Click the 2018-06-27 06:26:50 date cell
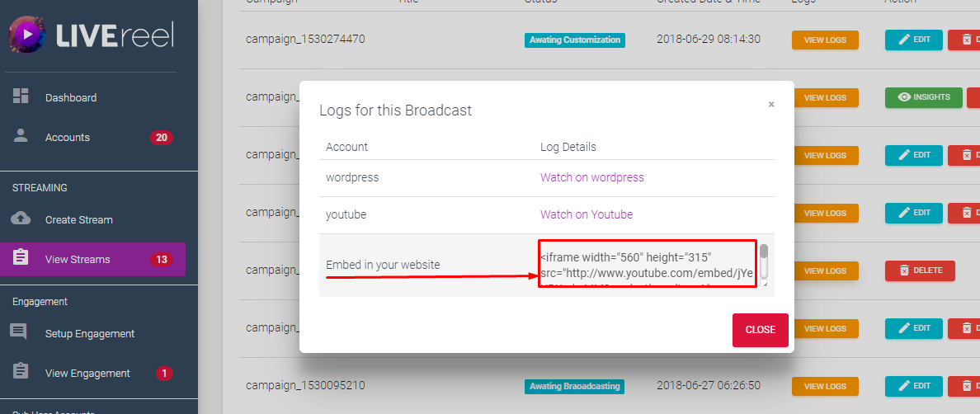 point(709,385)
